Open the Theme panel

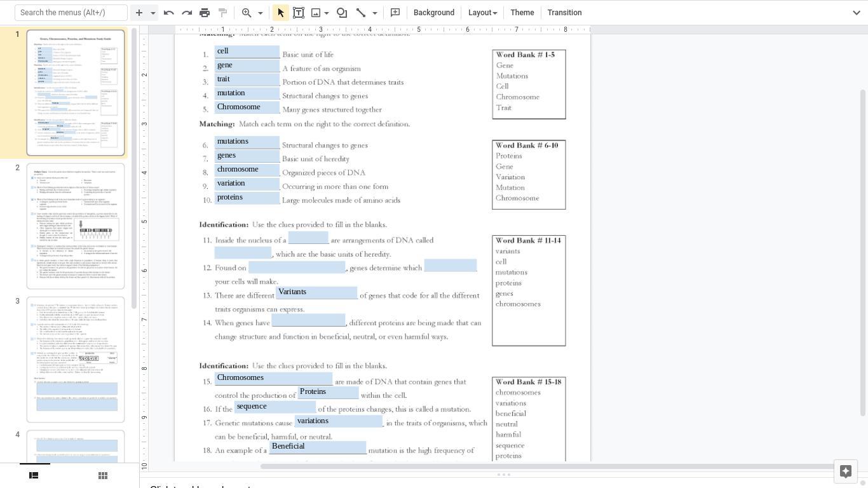point(522,13)
